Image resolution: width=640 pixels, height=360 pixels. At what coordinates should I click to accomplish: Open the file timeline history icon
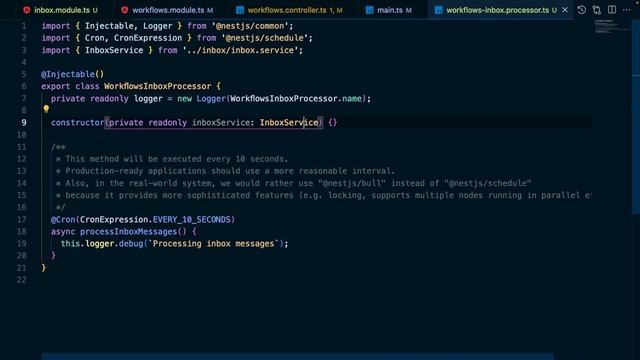pos(582,10)
